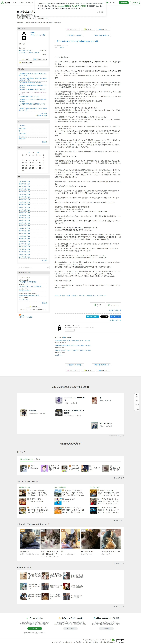This screenshot has width=141, height=644.
Task: Jump to next with floating 次へ arrow
Action: (137, 395)
